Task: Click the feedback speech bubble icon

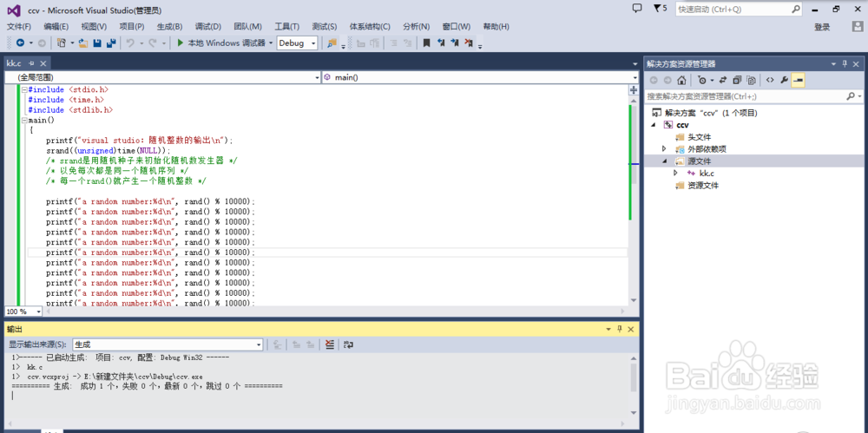Action: 636,9
